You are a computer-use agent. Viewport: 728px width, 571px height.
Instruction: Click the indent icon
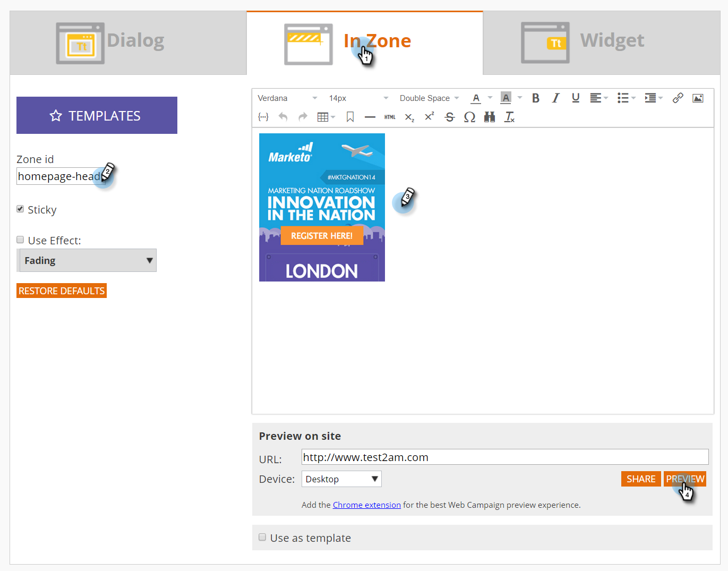tap(650, 98)
